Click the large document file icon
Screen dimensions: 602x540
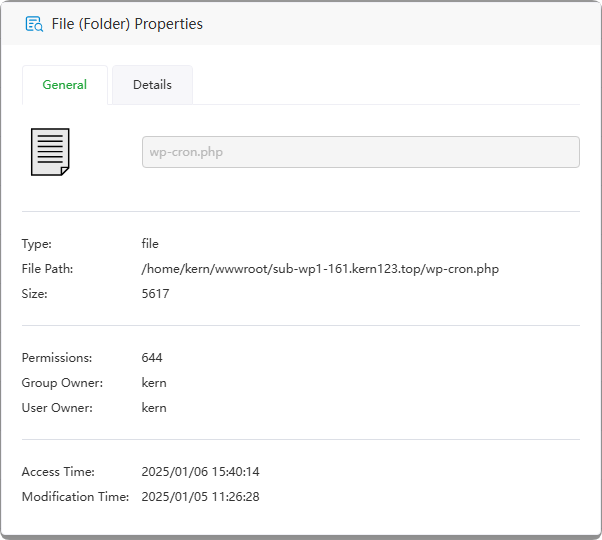click(50, 152)
